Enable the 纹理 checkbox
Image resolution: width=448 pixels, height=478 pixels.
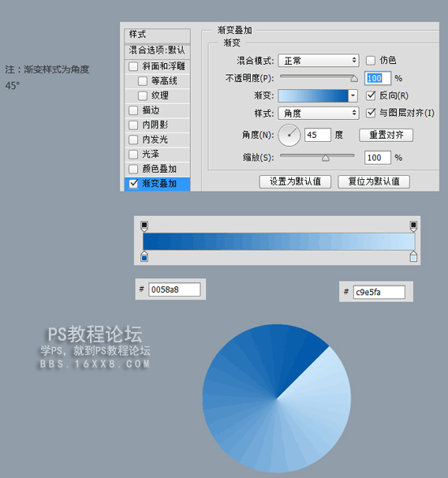tap(142, 95)
